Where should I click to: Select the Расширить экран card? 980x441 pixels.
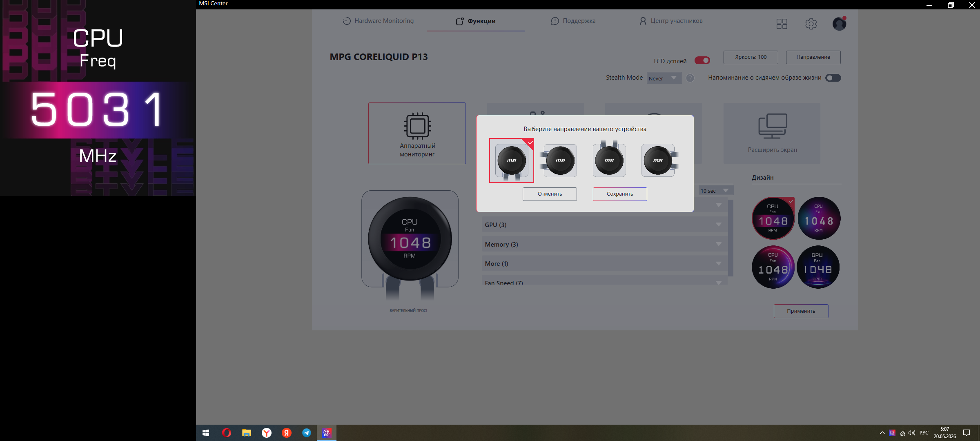click(772, 133)
